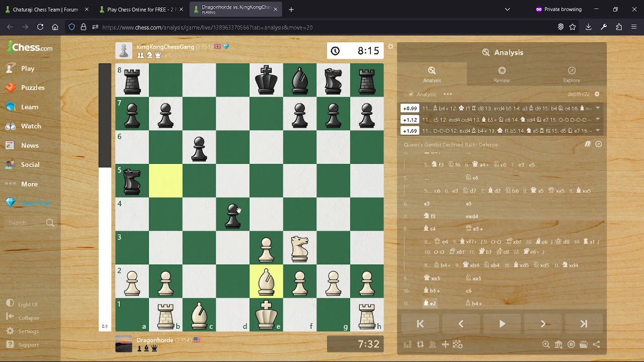Toggle the Analysis engine checkbox
This screenshot has width=644, height=362.
(411, 95)
